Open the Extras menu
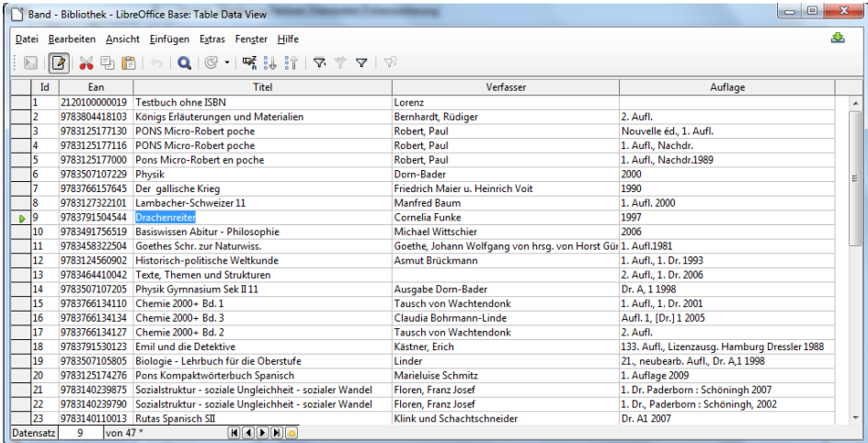868x443 pixels. (212, 40)
